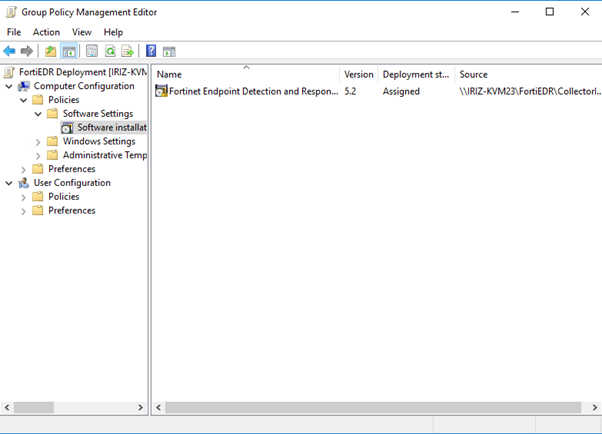
Task: Open the Action menu
Action: pos(46,32)
